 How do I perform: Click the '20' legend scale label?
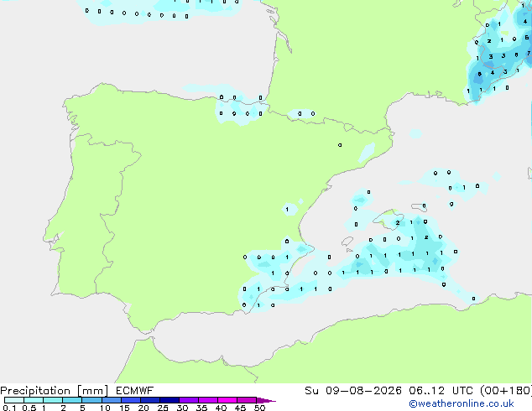(x=143, y=408)
